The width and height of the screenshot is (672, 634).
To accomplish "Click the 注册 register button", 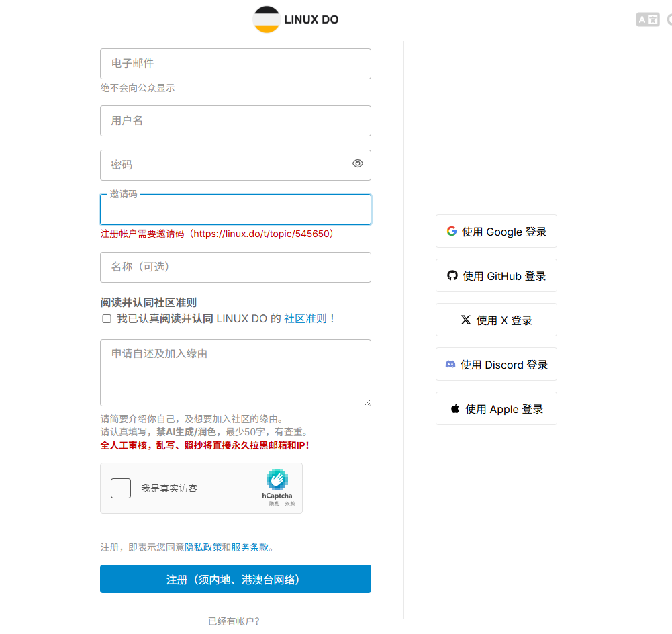I will point(235,579).
